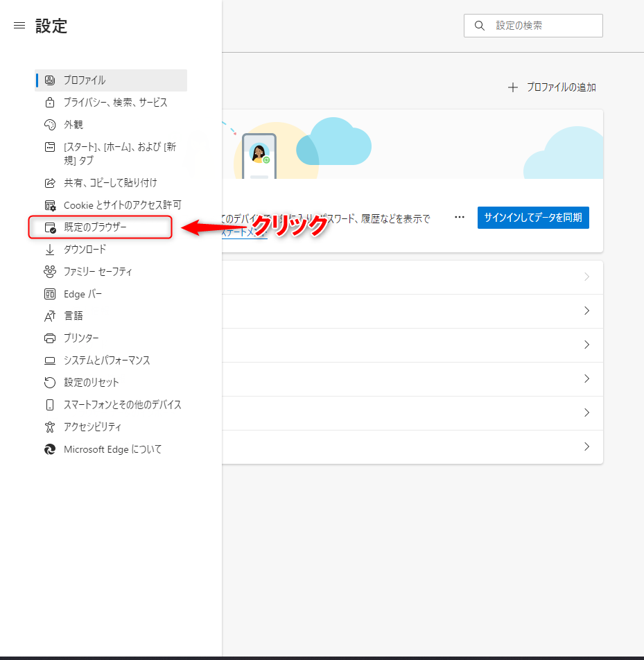Click the hamburger menu icon beside 設定
The image size is (644, 660).
pyautogui.click(x=19, y=26)
